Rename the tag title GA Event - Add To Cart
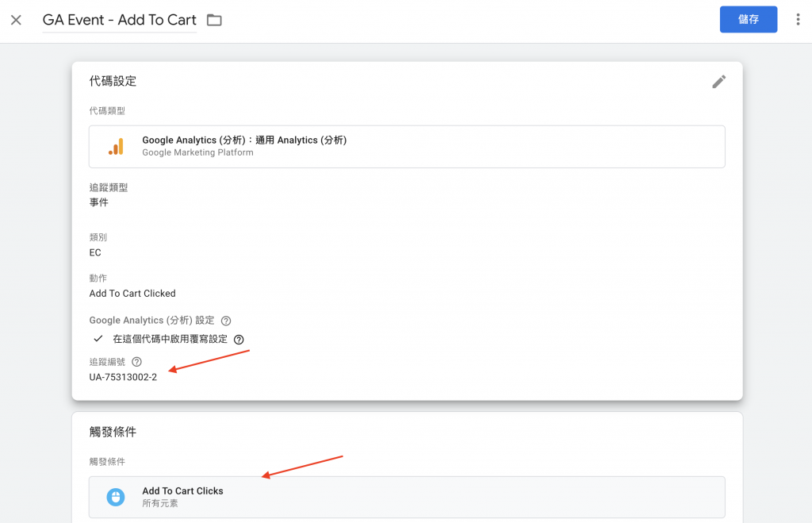The image size is (812, 523). [x=119, y=20]
